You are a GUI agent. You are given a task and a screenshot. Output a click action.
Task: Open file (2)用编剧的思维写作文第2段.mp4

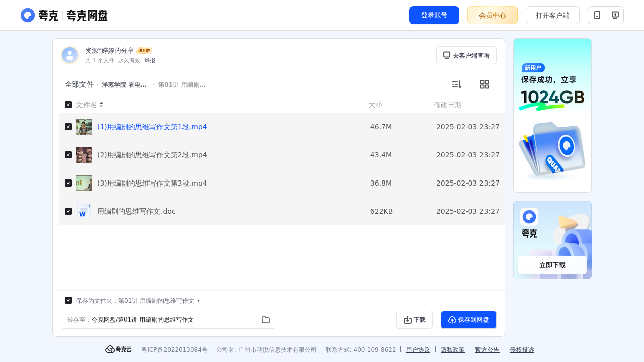[152, 155]
